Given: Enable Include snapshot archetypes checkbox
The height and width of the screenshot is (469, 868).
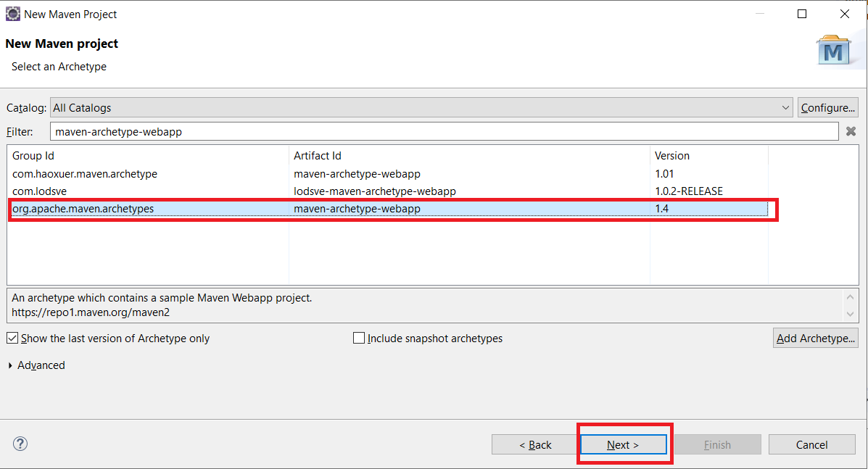Looking at the screenshot, I should (x=359, y=338).
